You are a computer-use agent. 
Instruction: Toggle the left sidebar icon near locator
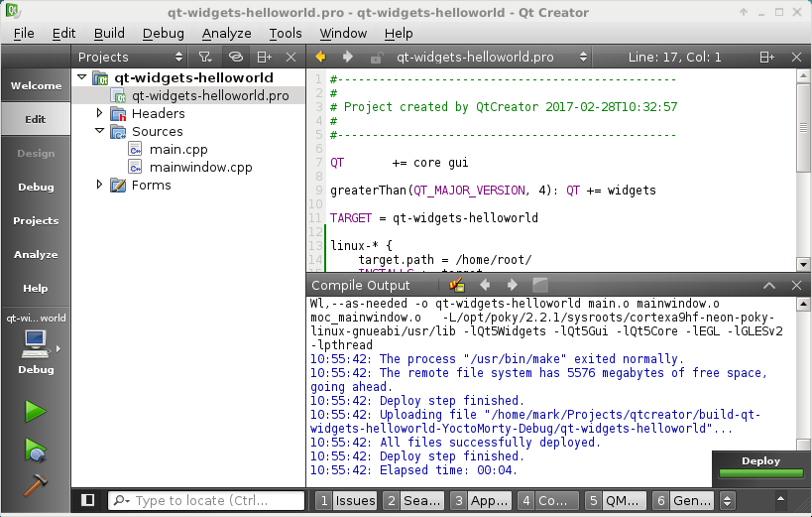click(x=88, y=500)
